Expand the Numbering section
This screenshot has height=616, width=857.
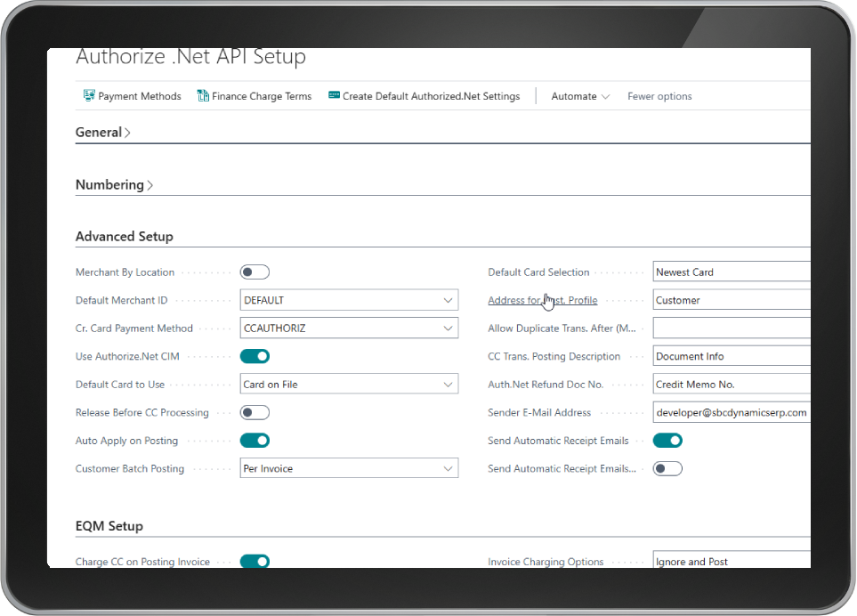coord(114,185)
